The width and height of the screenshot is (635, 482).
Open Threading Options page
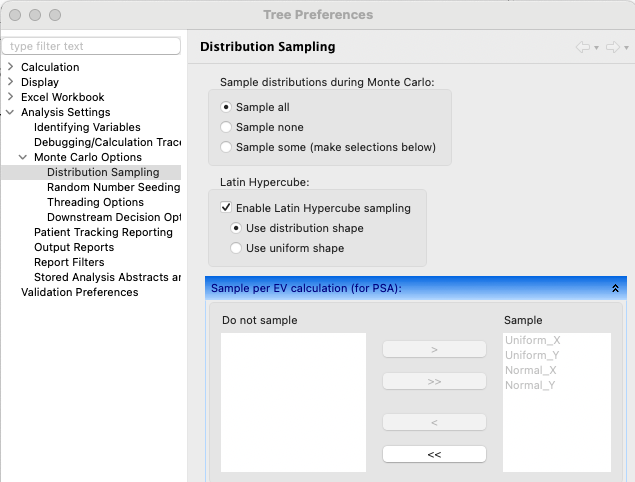tap(95, 202)
